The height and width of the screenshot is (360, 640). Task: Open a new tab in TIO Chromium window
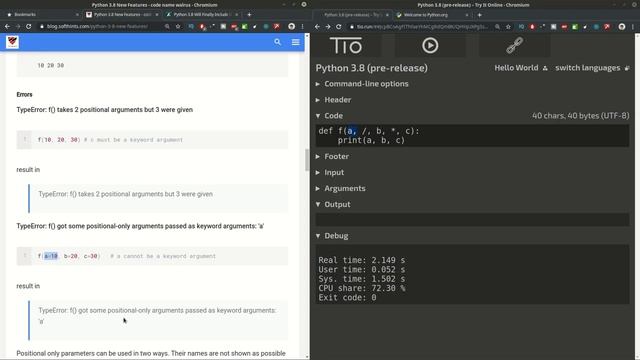point(480,15)
